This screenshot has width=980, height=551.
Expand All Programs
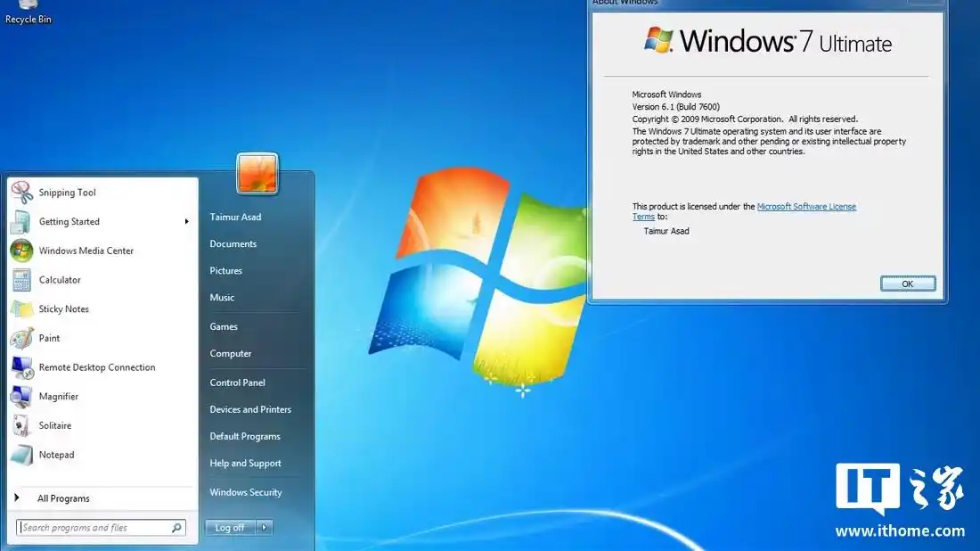click(x=64, y=498)
